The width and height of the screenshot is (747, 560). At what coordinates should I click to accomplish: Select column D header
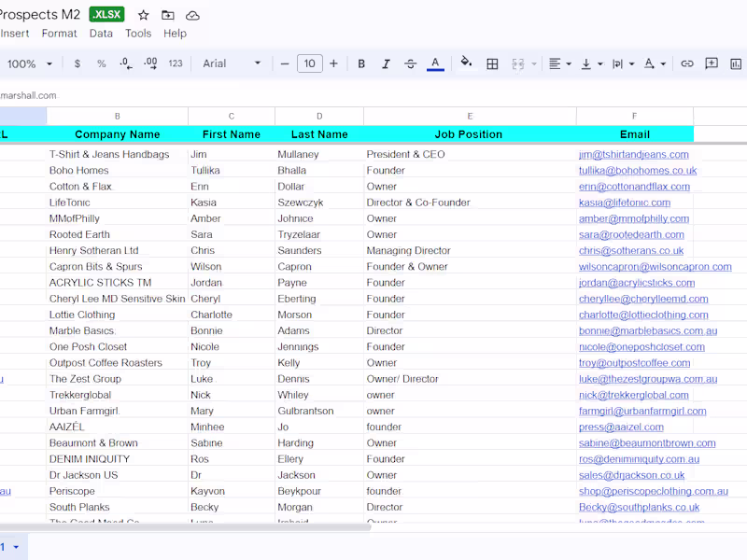tap(319, 116)
